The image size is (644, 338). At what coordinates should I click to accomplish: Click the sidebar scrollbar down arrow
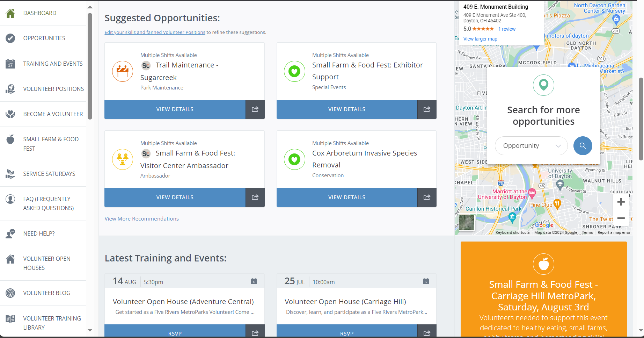[x=90, y=330]
